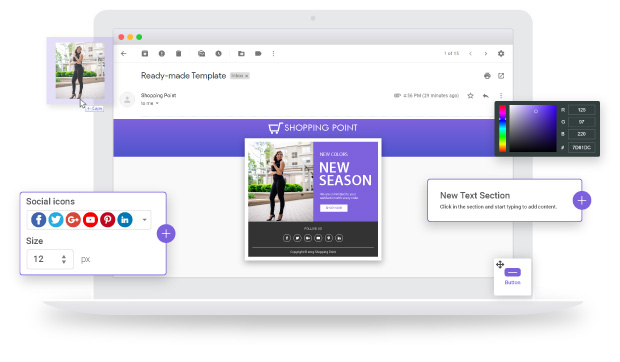The image size is (620, 362).
Task: Click the macOS yellow minimize dot
Action: [x=130, y=37]
